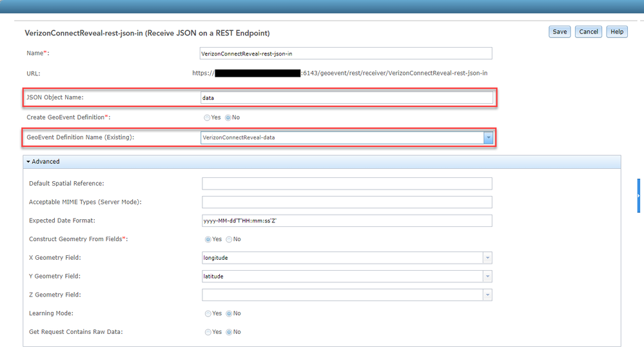Save the input connector configuration
The width and height of the screenshot is (644, 361).
(x=560, y=32)
